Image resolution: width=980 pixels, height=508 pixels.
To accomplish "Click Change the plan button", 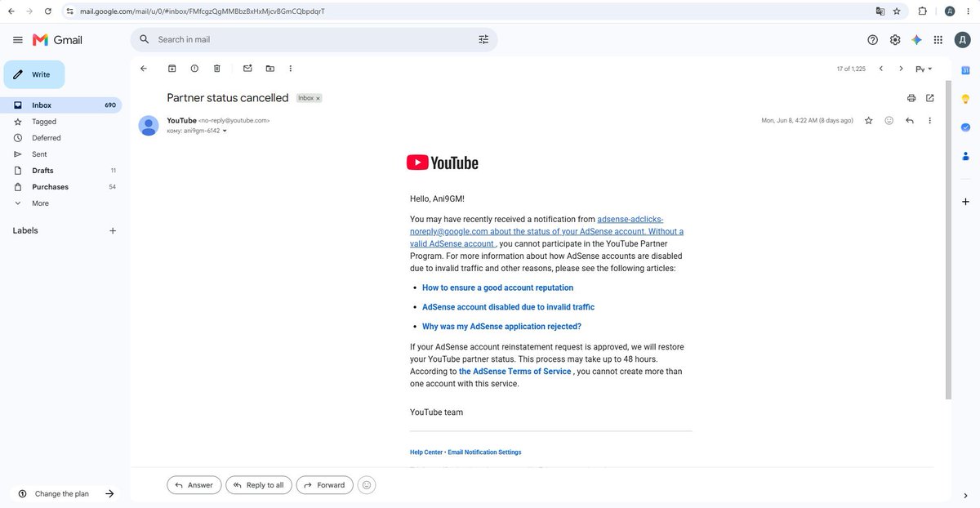I will (x=65, y=493).
